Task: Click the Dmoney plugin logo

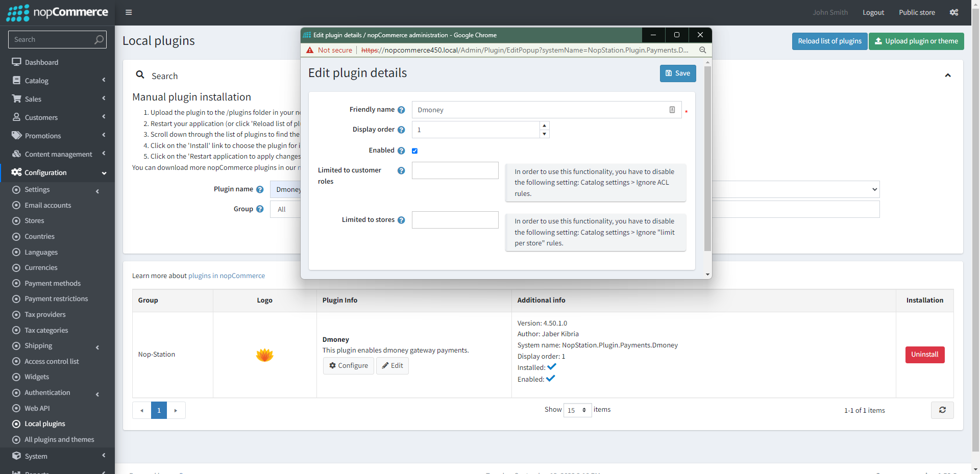Action: 264,355
